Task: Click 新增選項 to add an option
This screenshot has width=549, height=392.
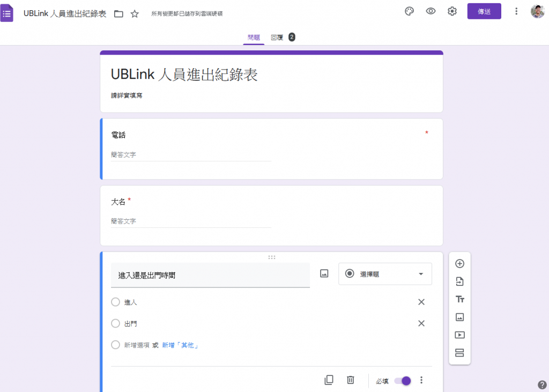Action: tap(137, 345)
